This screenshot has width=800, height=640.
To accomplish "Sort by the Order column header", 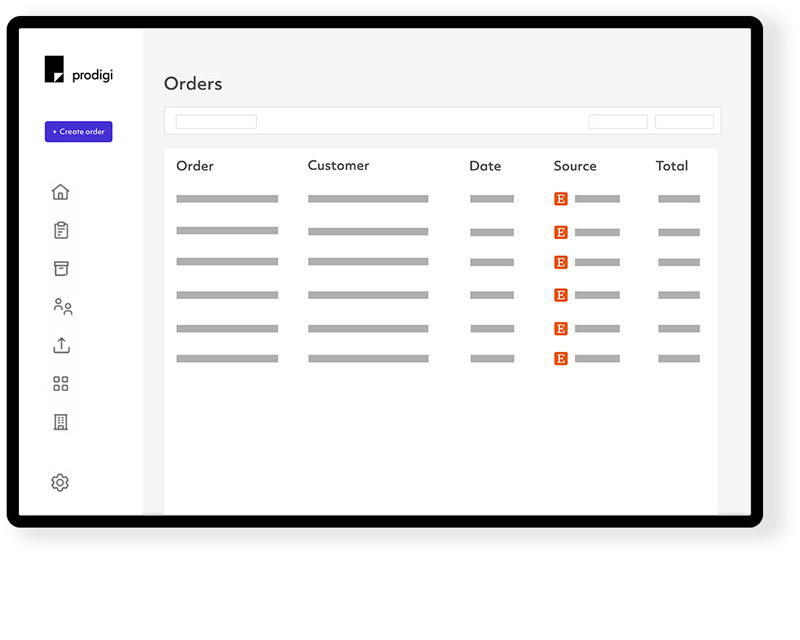I will pos(194,166).
